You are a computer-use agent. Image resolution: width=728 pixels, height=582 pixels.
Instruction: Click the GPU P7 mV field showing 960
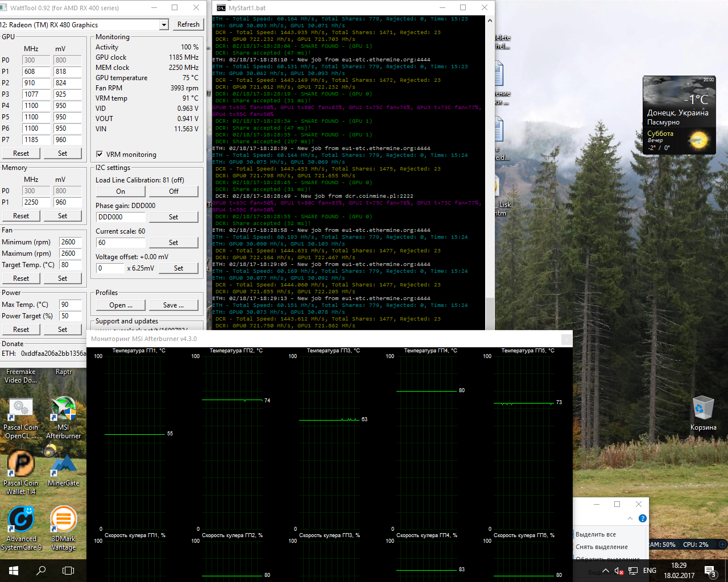click(68, 140)
